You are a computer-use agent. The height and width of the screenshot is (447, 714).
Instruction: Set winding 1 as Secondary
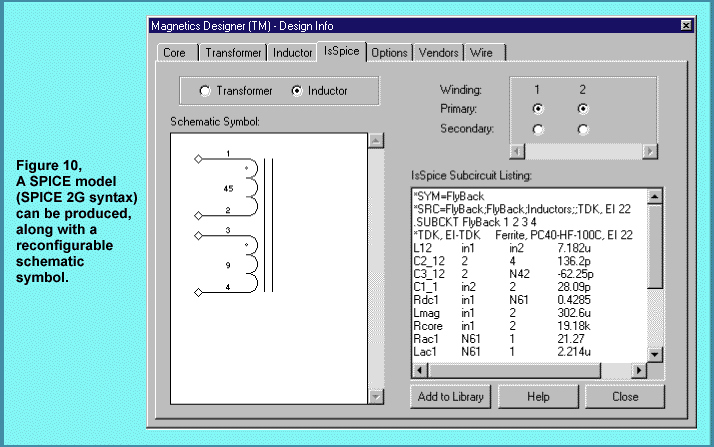tap(539, 129)
